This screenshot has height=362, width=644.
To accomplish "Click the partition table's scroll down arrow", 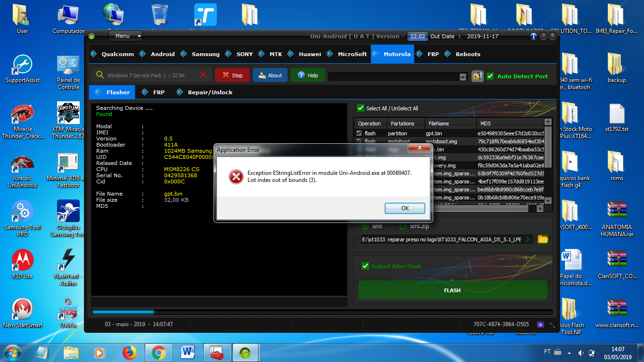I will (548, 200).
